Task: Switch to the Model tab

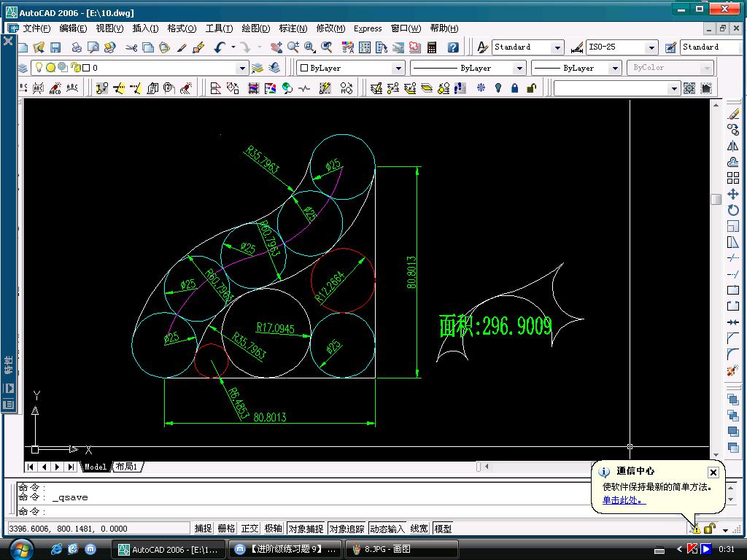Action: (96, 467)
